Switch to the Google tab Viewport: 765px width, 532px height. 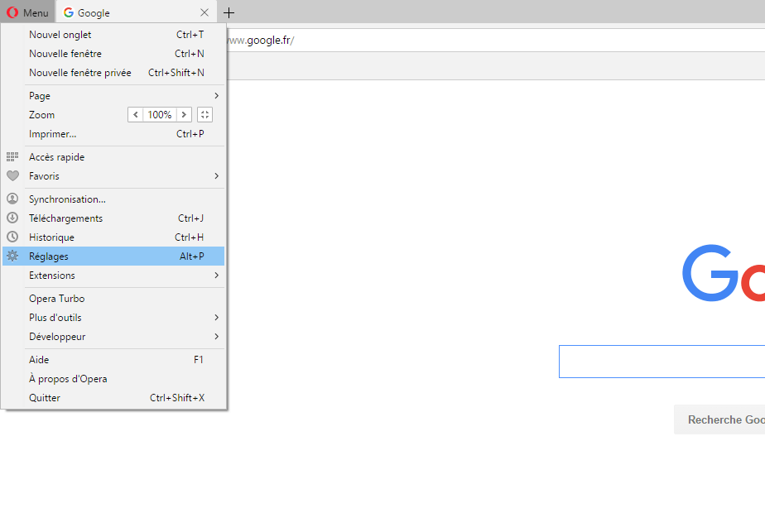pyautogui.click(x=137, y=12)
